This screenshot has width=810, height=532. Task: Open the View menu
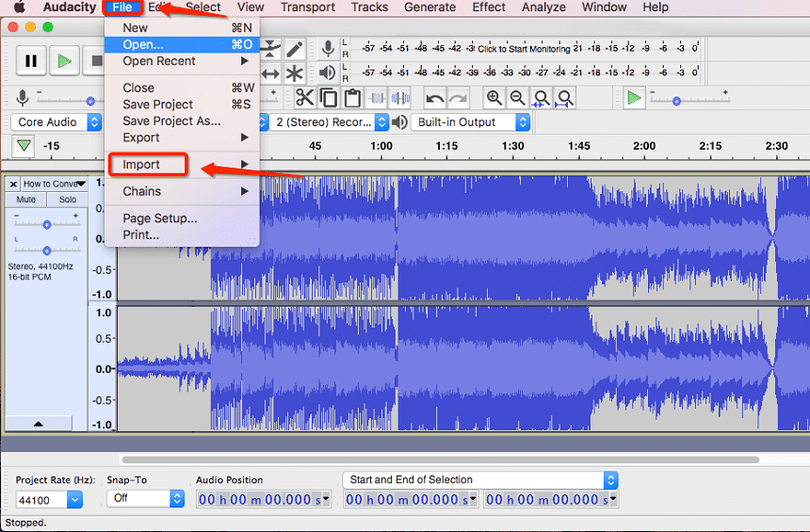tap(251, 7)
